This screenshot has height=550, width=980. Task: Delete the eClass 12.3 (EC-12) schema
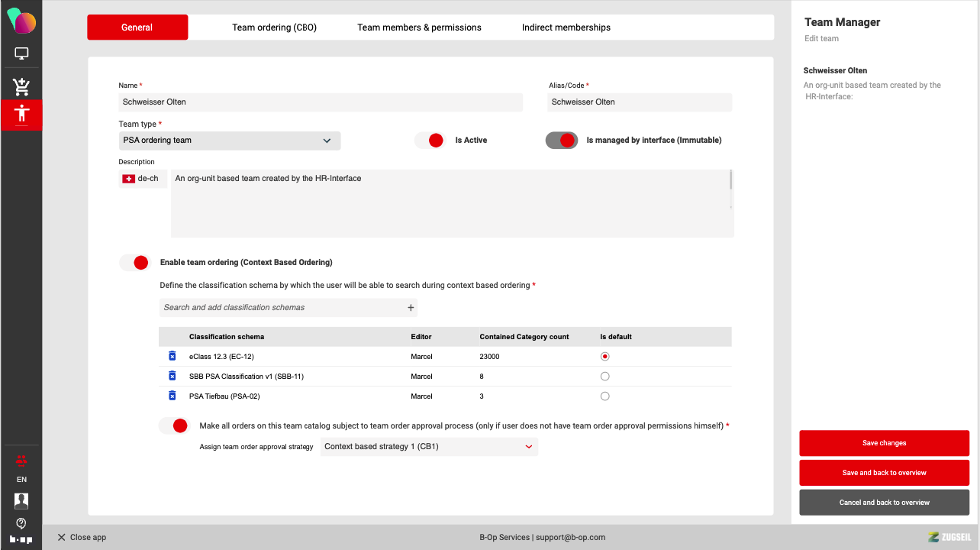point(172,356)
